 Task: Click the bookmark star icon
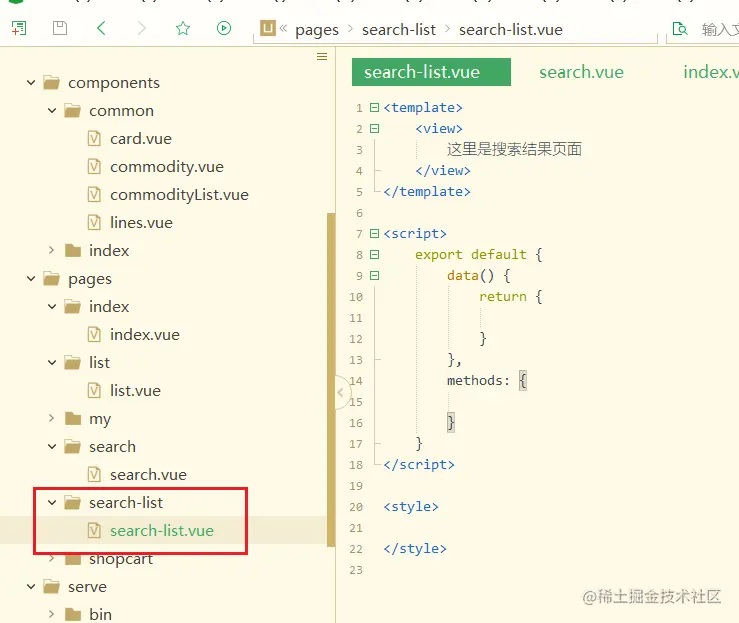click(183, 28)
